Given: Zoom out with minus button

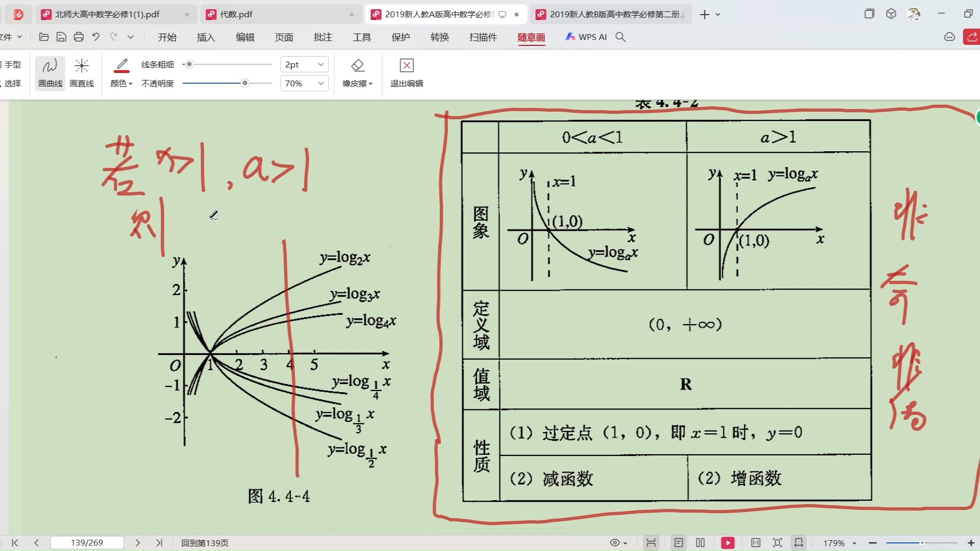Looking at the screenshot, I should pos(872,543).
